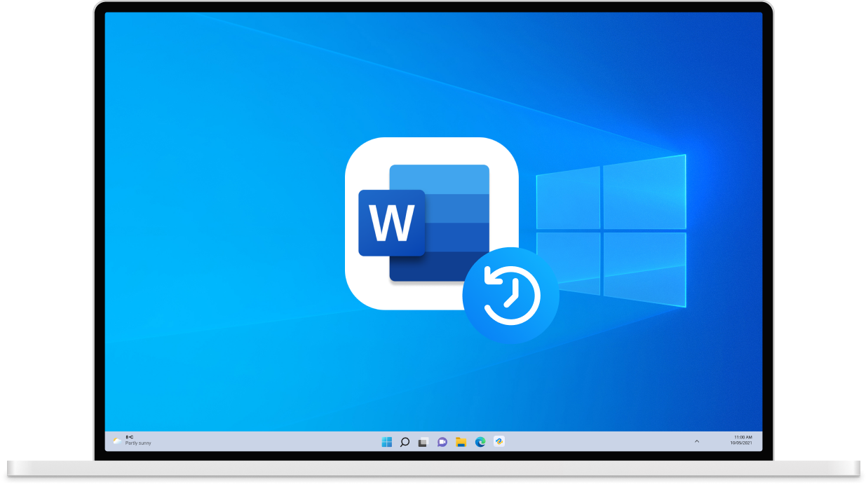Open File Explorer folder icon

[461, 442]
